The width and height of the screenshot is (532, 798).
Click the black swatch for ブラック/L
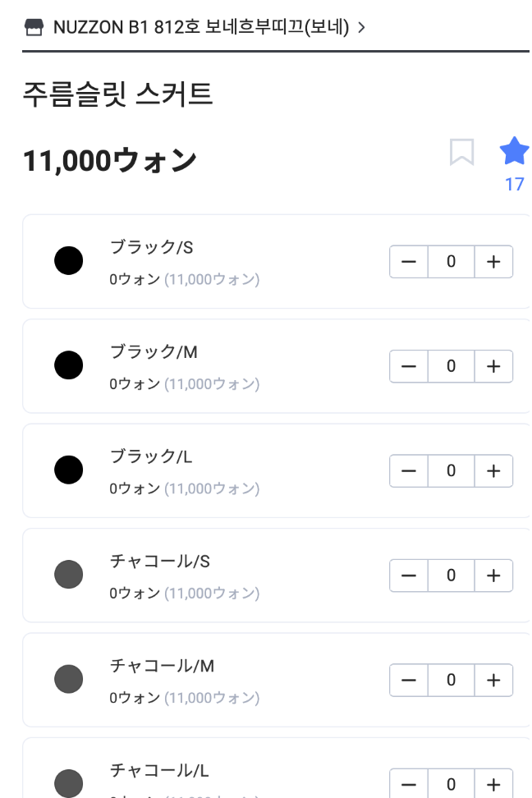pos(69,470)
